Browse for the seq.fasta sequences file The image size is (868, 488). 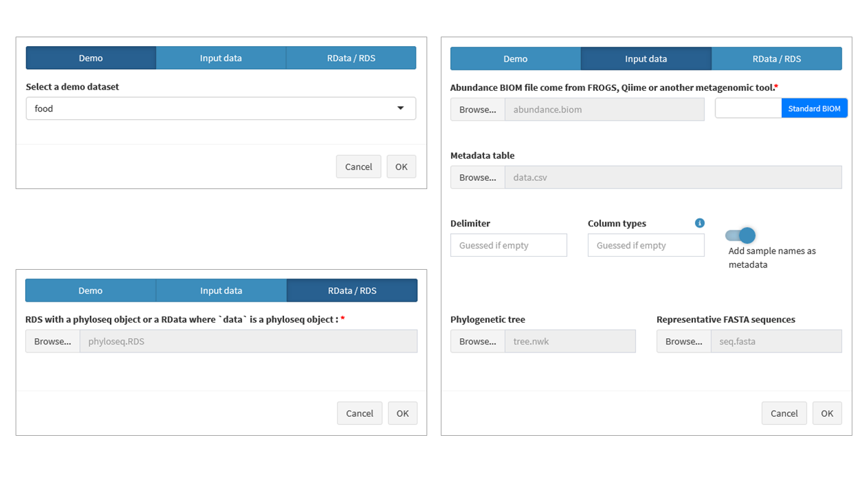(684, 342)
